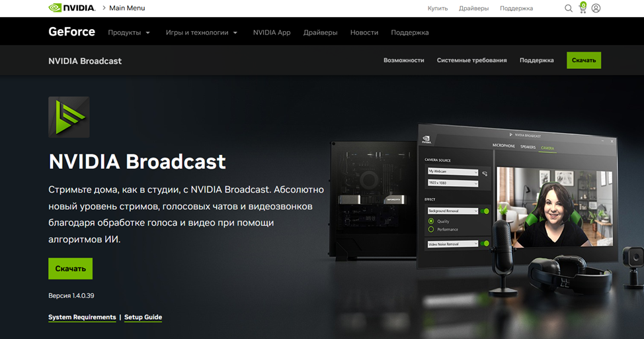Viewport: 644px width, 339px height.
Task: Open the System Requirements link
Action: pos(82,317)
